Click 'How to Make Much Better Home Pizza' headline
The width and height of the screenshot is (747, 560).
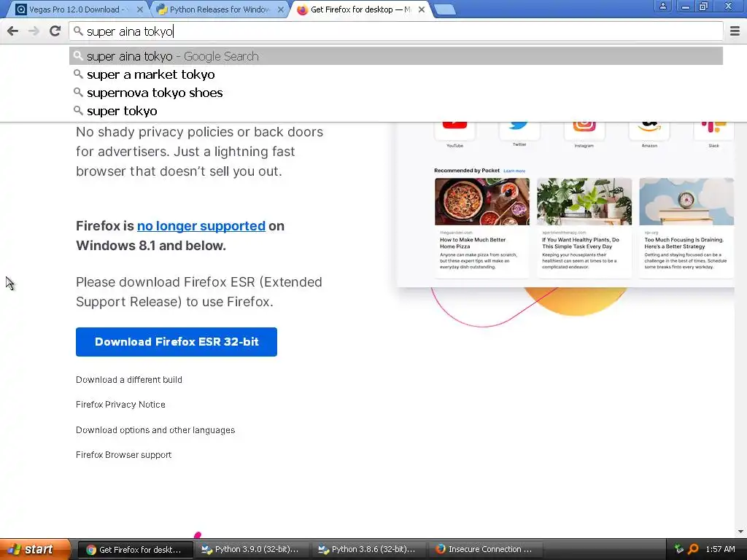point(473,243)
